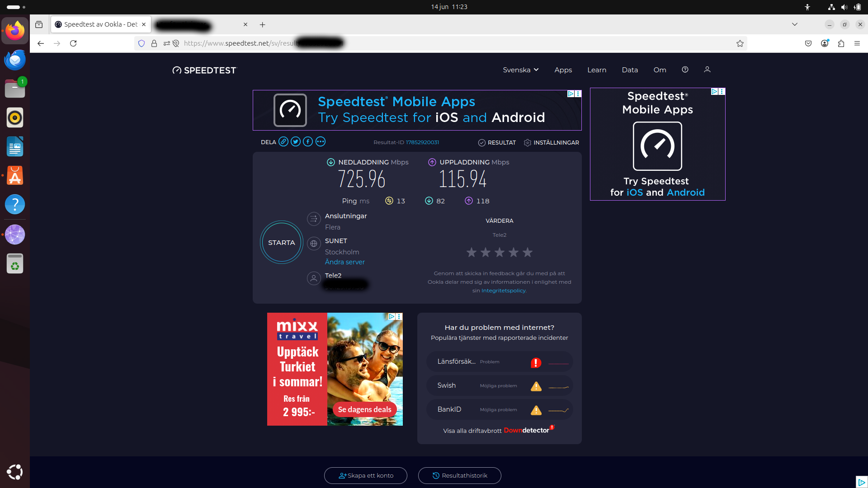Screen dimensions: 868x488
Task: Open accessibility menu in top bar
Action: (x=807, y=7)
